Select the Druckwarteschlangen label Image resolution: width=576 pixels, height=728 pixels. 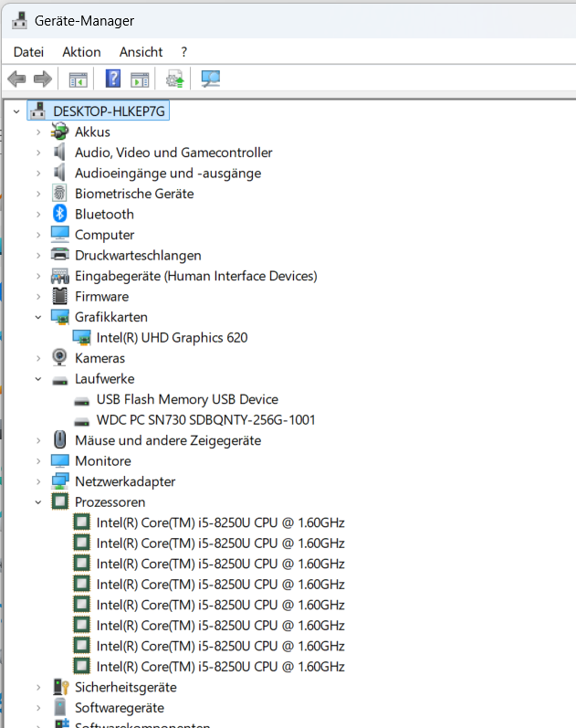(139, 256)
